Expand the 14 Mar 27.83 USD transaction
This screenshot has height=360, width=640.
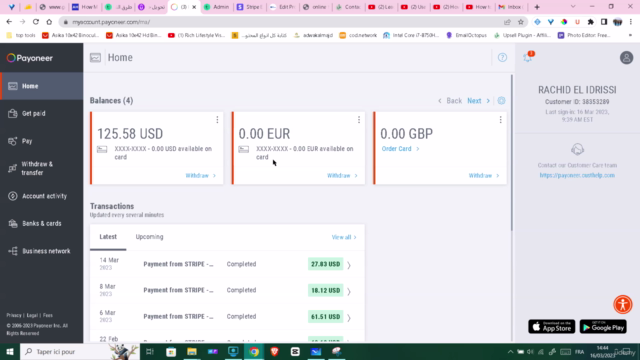[x=349, y=265]
